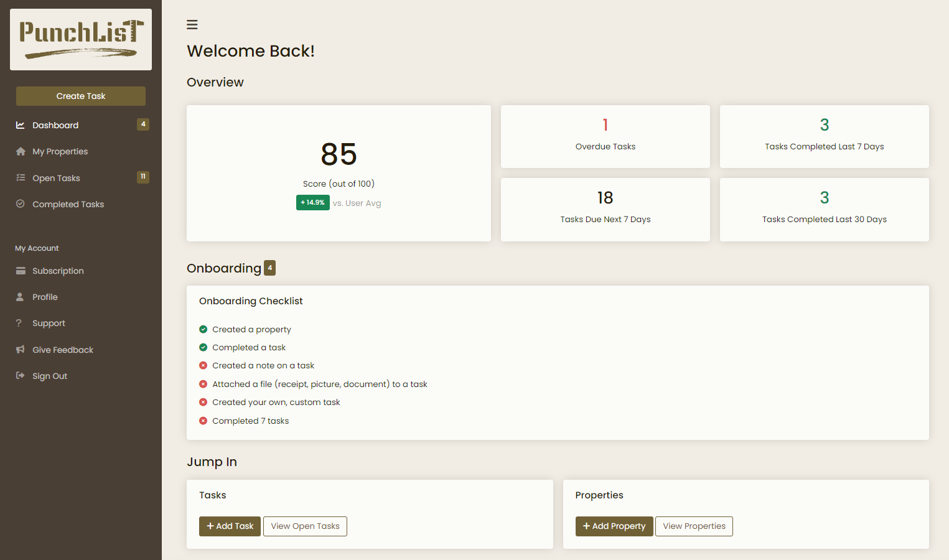Click the Sign Out arrow icon
Image resolution: width=949 pixels, height=560 pixels.
pyautogui.click(x=21, y=376)
